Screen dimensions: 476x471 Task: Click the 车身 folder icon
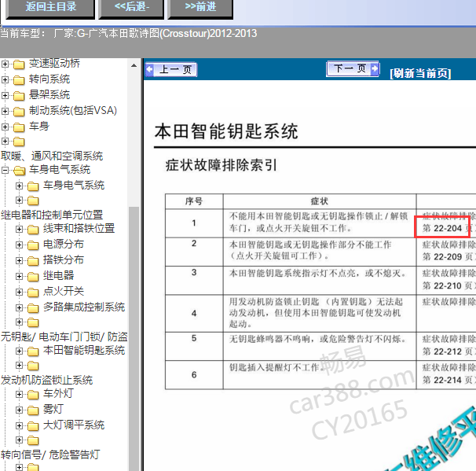[19, 127]
